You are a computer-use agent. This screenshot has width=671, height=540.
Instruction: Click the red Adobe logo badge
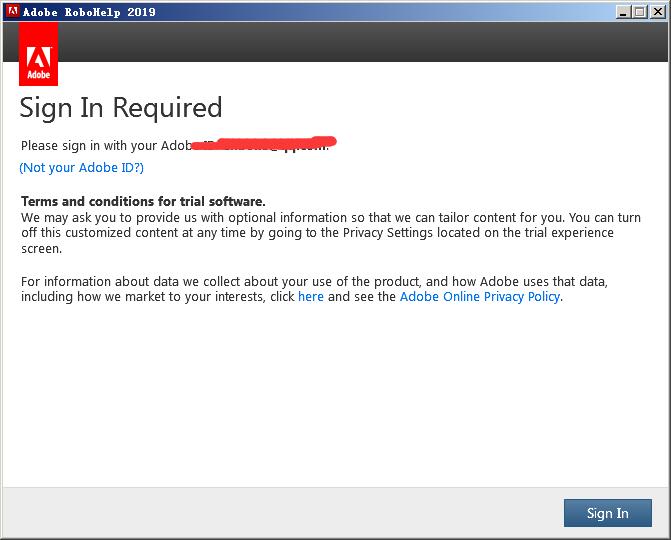tap(39, 54)
